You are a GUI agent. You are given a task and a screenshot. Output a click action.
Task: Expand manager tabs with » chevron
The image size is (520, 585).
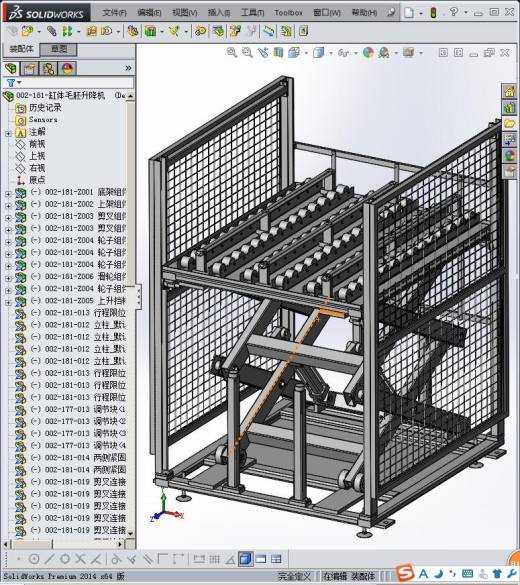click(x=128, y=68)
